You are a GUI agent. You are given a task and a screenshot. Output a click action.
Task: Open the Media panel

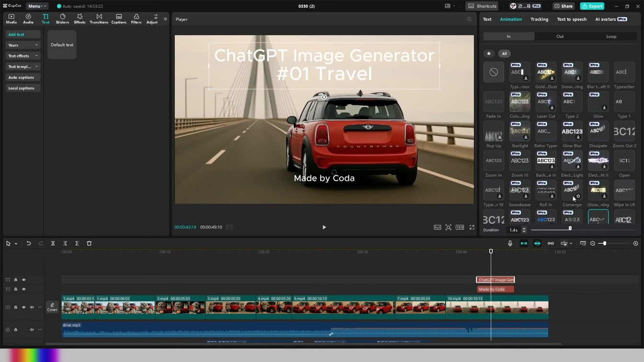(x=11, y=19)
